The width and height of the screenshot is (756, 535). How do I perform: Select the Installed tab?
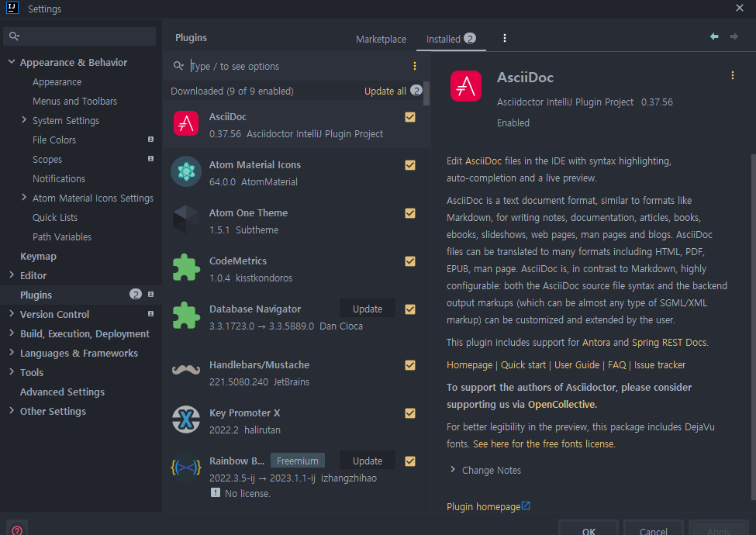[x=450, y=39]
